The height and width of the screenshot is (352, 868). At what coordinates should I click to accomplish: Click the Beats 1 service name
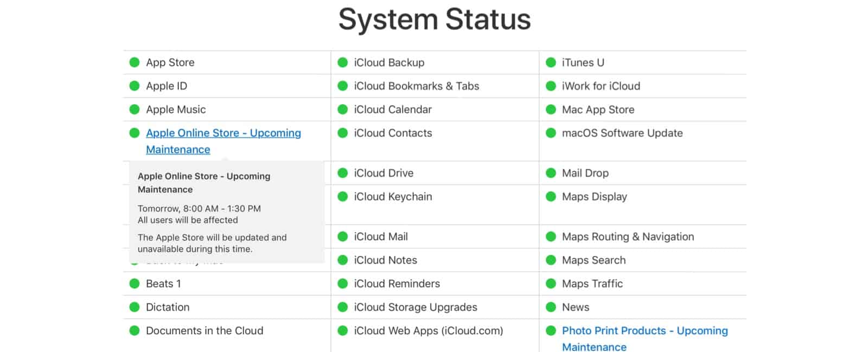[x=163, y=284]
